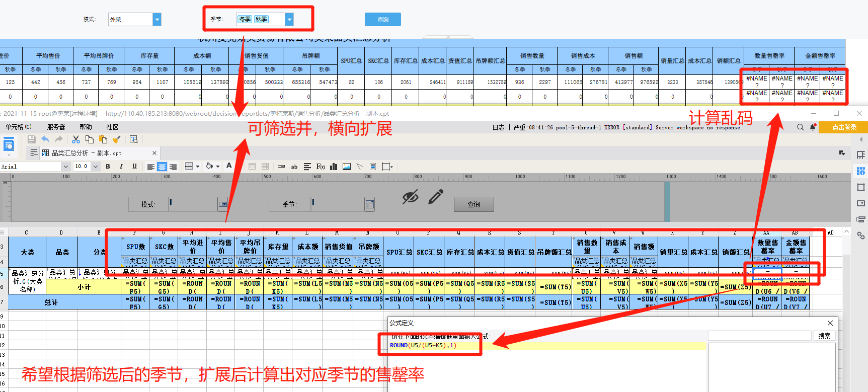This screenshot has width=868, height=392.
Task: Toggle italic formatting
Action: point(121,167)
